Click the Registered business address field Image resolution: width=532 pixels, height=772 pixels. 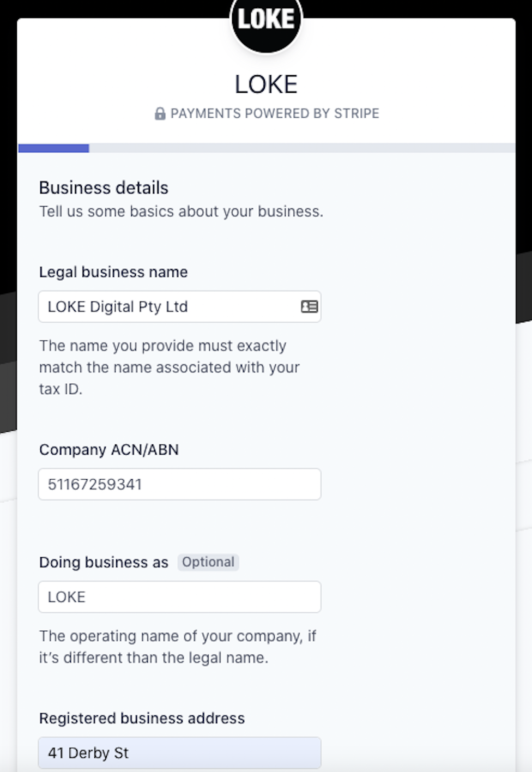click(x=179, y=753)
